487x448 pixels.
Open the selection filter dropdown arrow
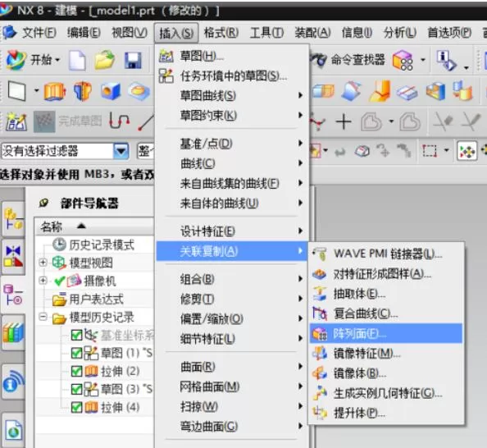point(121,152)
